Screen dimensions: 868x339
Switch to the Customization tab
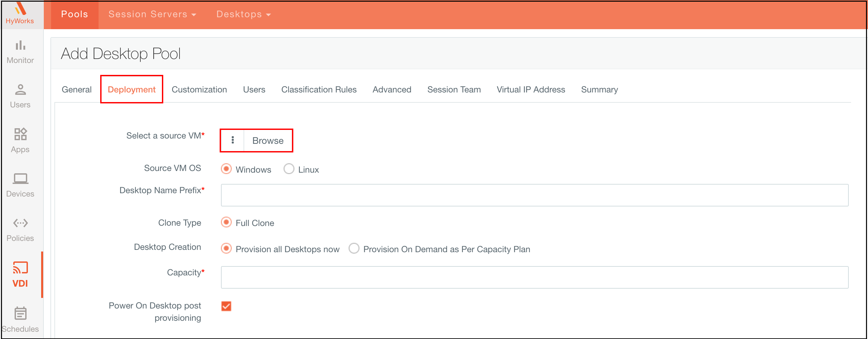(x=199, y=89)
